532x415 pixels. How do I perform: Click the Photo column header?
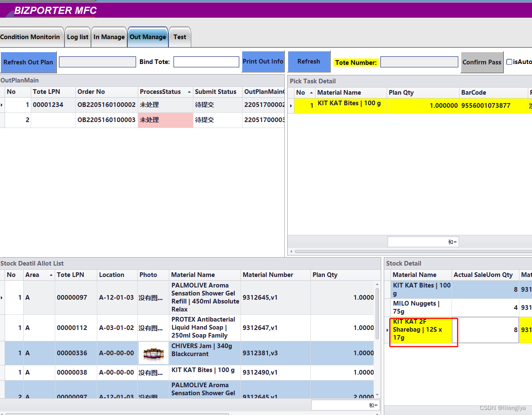(x=153, y=275)
